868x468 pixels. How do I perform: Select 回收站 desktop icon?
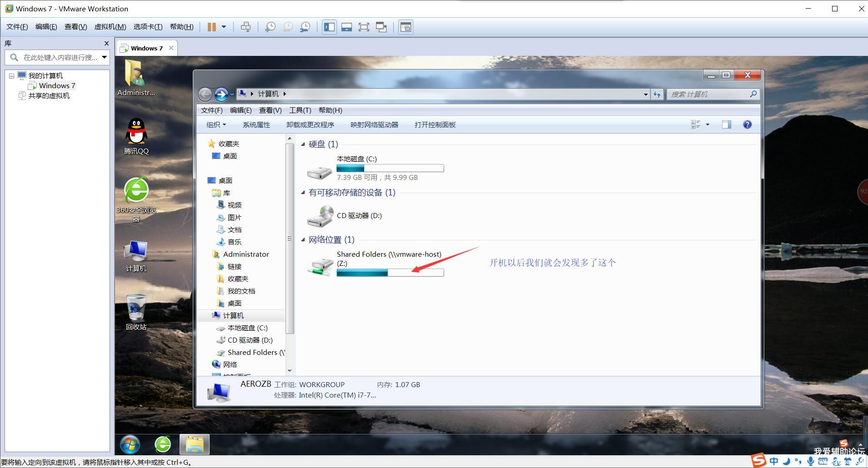click(136, 312)
